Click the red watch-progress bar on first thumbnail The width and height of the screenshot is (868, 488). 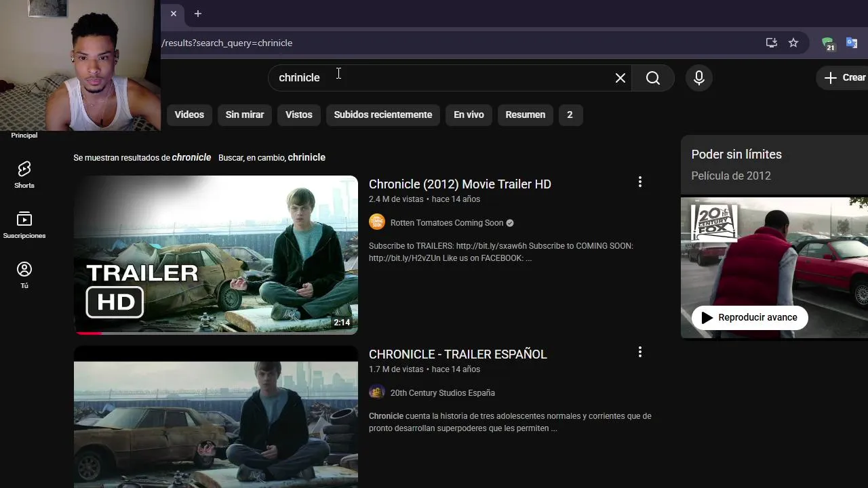[x=88, y=333]
